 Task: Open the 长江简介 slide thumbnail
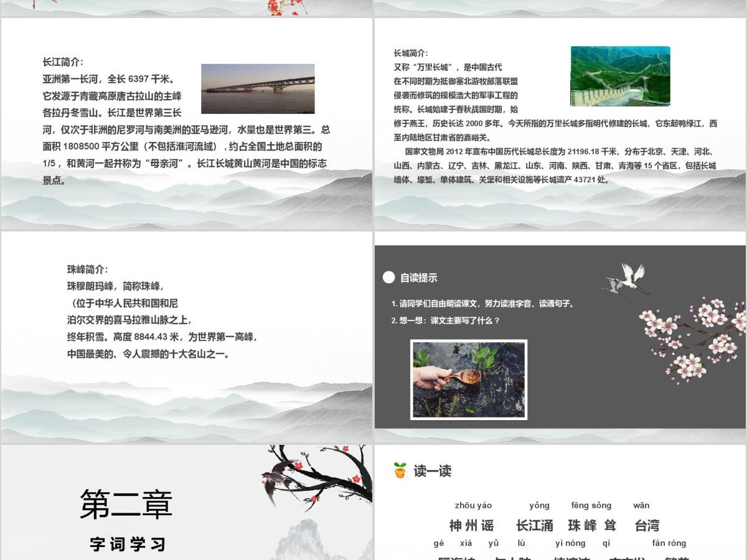click(187, 123)
